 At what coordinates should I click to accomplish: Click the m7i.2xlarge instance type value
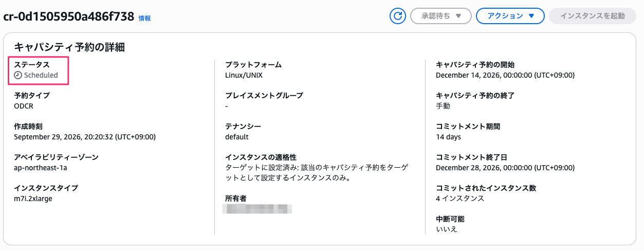click(x=33, y=199)
